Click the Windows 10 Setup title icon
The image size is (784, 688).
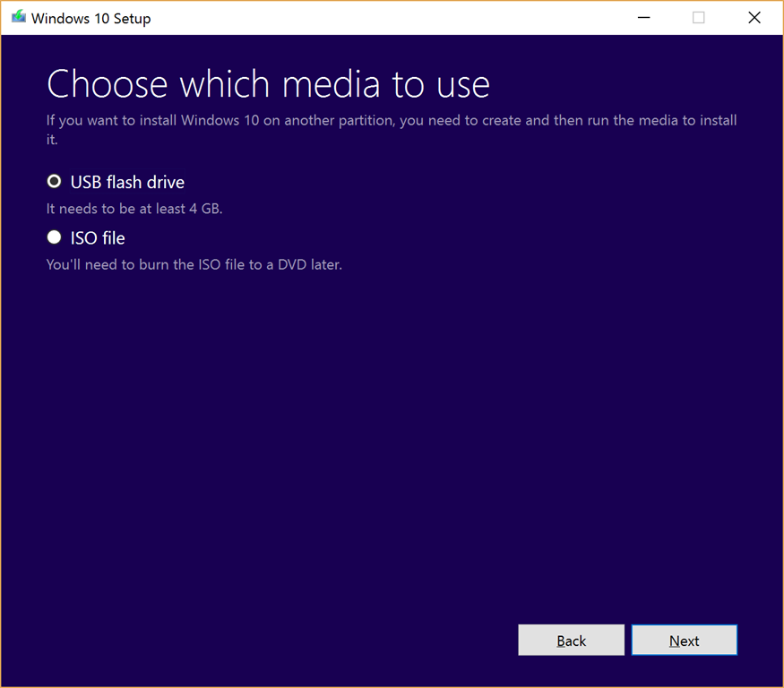coord(19,17)
